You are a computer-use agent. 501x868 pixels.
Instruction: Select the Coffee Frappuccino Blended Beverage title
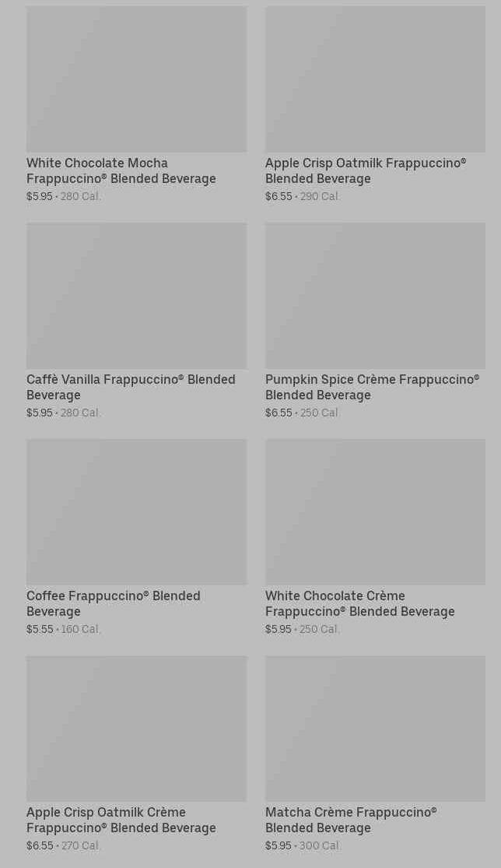114,603
